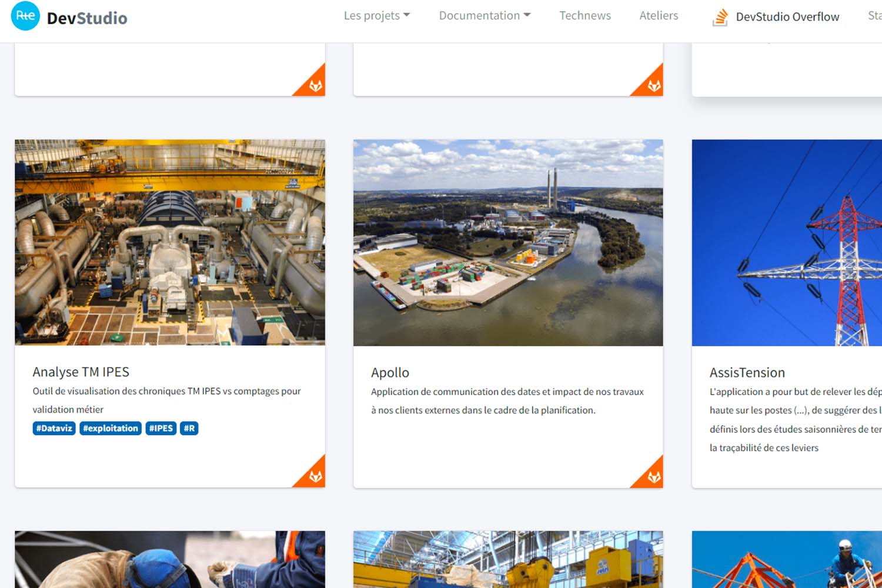Click the RTE logo in the header
This screenshot has height=588, width=882.
coord(25,16)
